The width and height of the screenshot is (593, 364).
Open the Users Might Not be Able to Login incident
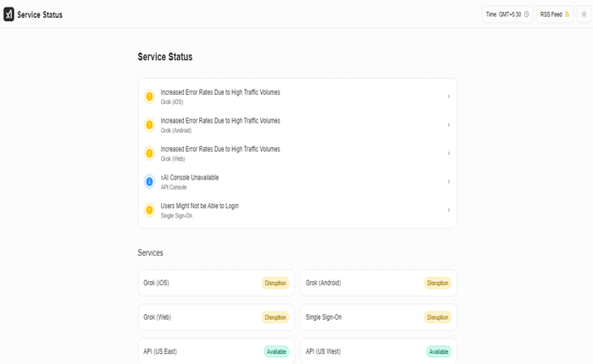(x=199, y=206)
